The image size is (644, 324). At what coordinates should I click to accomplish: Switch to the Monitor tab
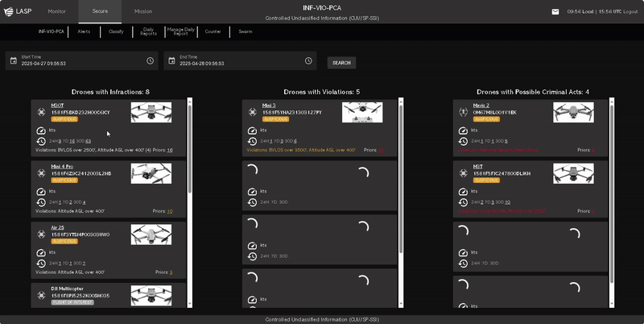click(x=56, y=11)
